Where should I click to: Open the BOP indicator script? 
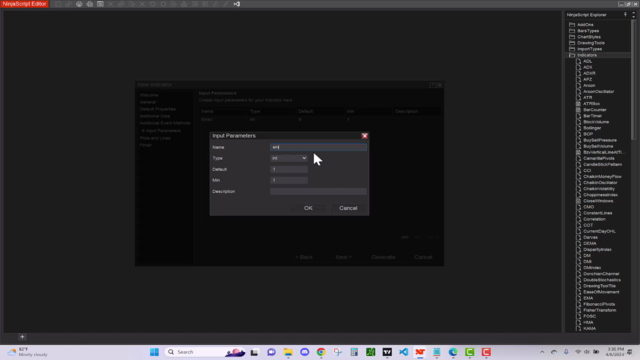point(588,134)
